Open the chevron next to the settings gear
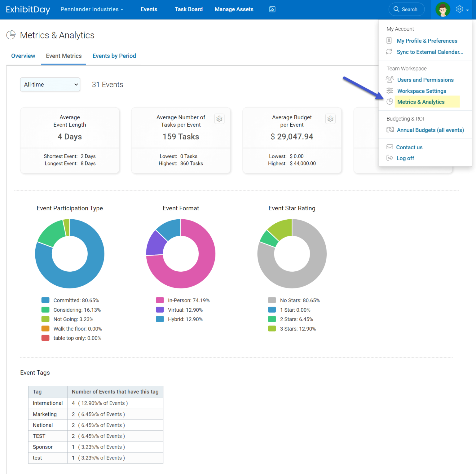The image size is (476, 474). pyautogui.click(x=467, y=10)
